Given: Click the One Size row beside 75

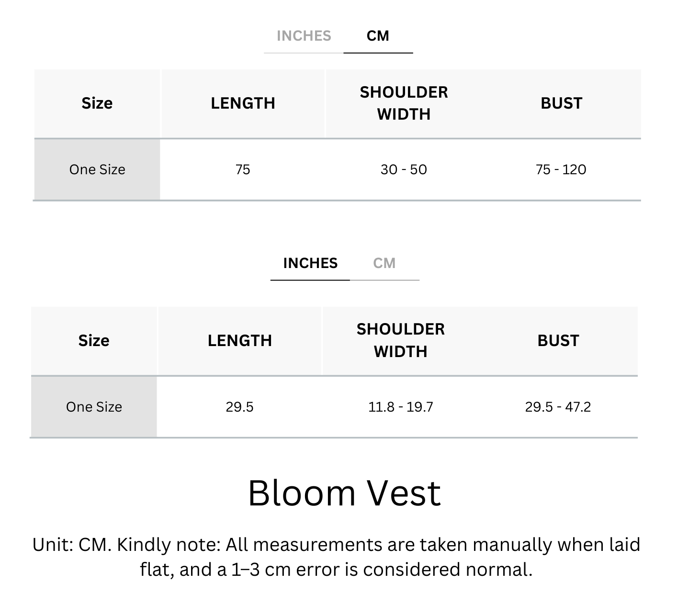Looking at the screenshot, I should [97, 169].
